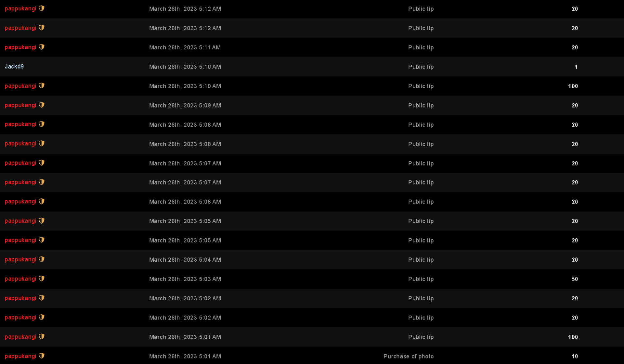The width and height of the screenshot is (624, 364).
Task: Open the Jackd9 user profile
Action: pyautogui.click(x=14, y=67)
